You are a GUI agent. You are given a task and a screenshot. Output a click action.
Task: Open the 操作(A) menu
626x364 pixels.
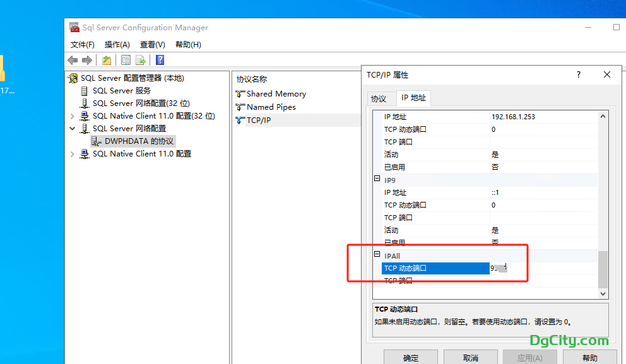pos(117,45)
